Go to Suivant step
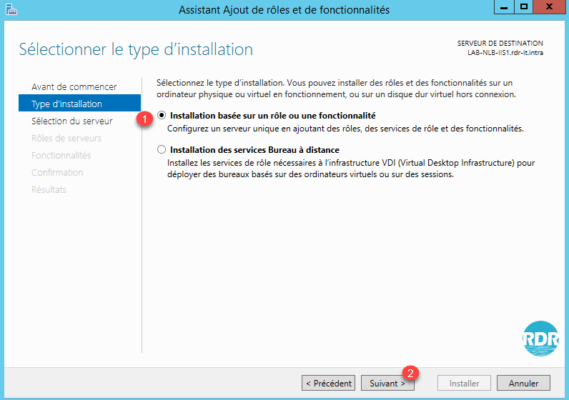The height and width of the screenshot is (400, 569). point(387,383)
